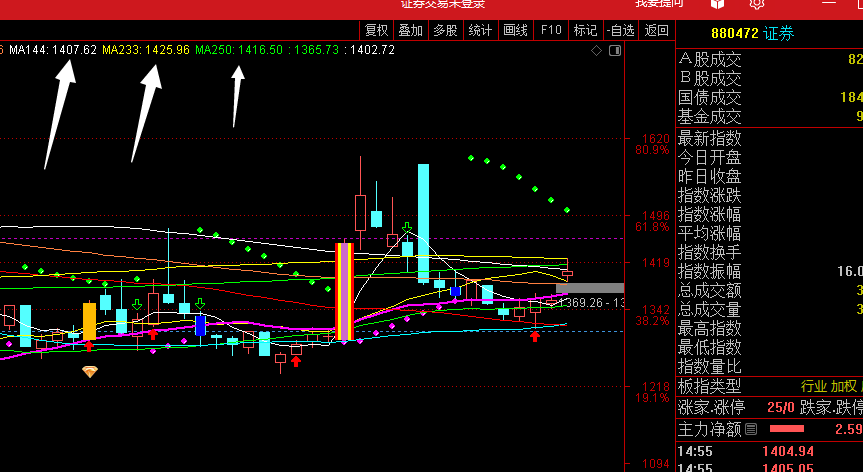863x472 pixels.
Task: Open the 复权 adjustment menu
Action: 376,30
